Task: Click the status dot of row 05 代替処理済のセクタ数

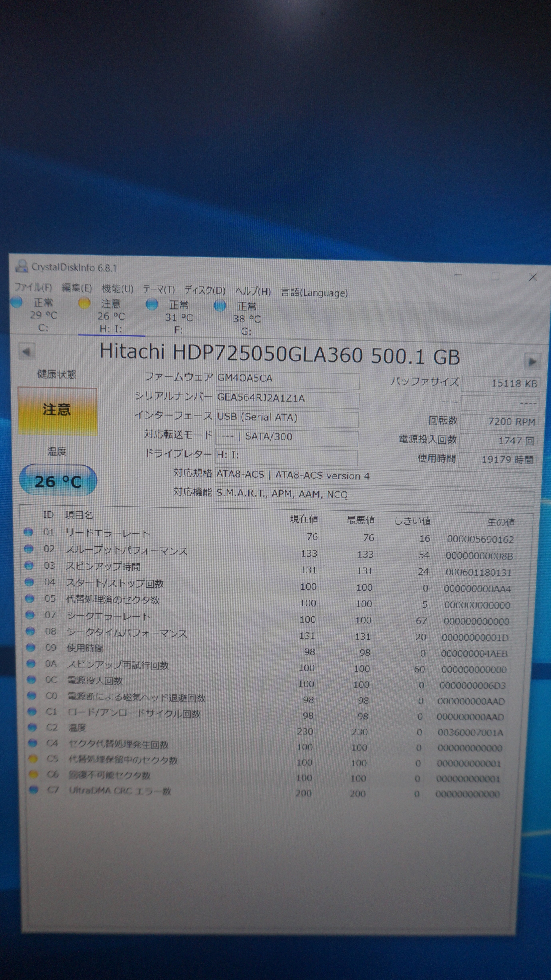Action: coord(30,598)
